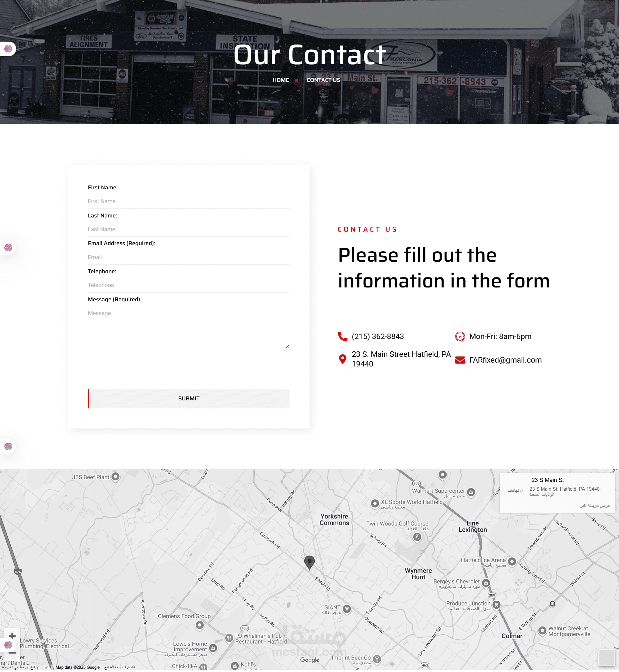The height and width of the screenshot is (672, 619).
Task: Click the clock icon beside business hours
Action: [x=460, y=337]
